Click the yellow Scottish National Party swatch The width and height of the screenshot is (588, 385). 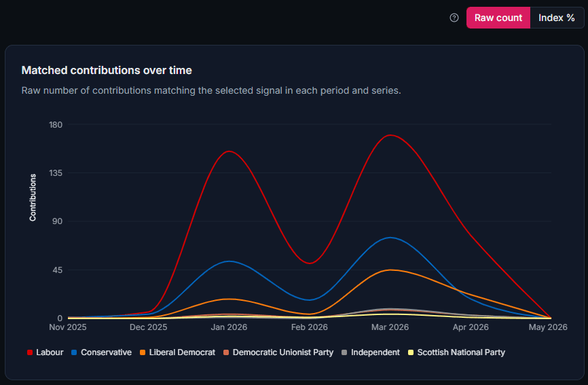tap(411, 352)
